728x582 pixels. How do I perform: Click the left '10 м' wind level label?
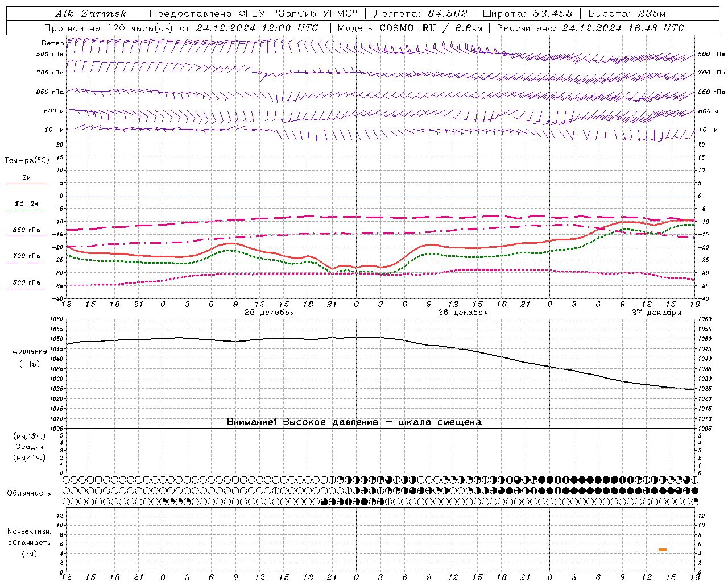pos(55,130)
